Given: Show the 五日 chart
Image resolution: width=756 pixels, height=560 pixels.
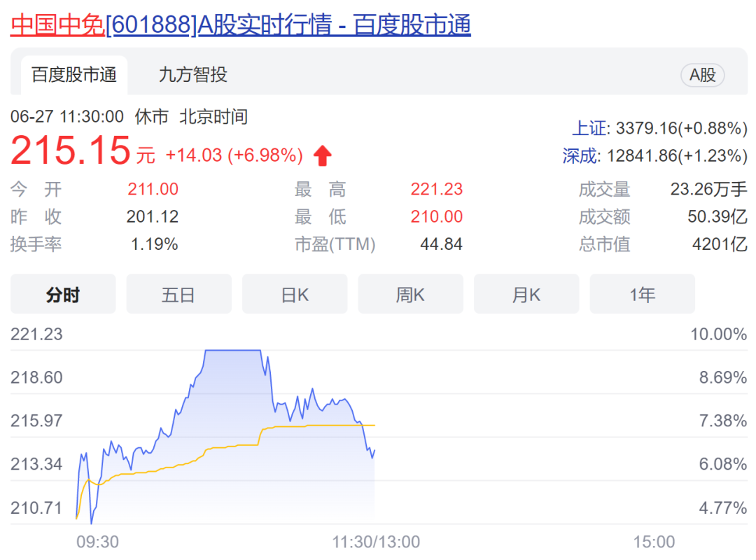Looking at the screenshot, I should point(178,295).
